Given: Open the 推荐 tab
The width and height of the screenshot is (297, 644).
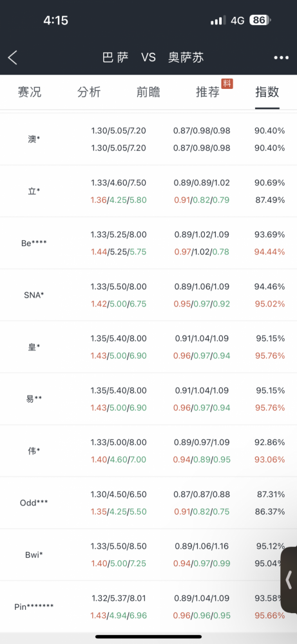Looking at the screenshot, I should click(x=208, y=92).
